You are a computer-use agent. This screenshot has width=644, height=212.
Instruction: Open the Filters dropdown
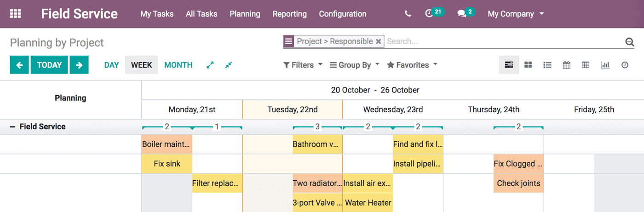click(x=303, y=65)
